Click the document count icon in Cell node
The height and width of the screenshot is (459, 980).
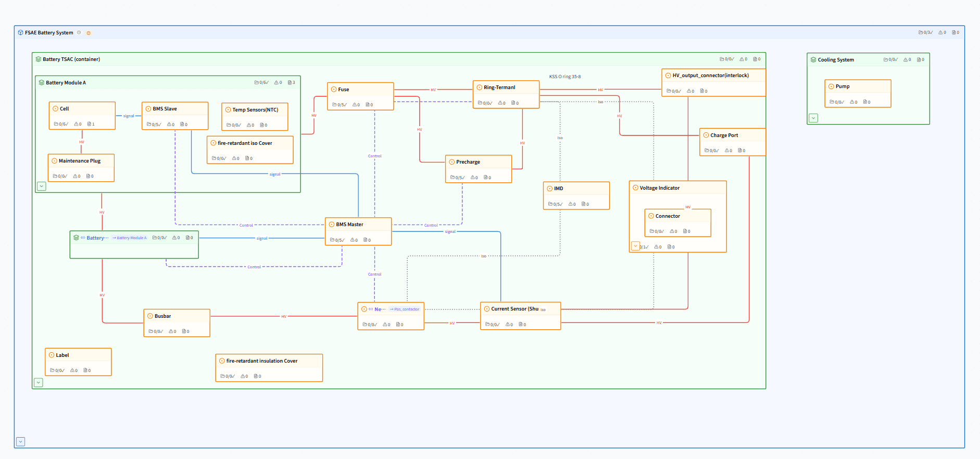pos(89,124)
